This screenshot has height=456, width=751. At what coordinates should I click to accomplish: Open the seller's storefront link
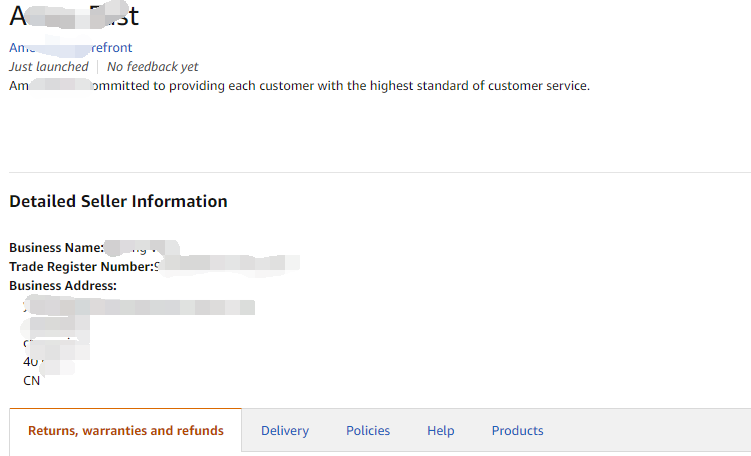click(70, 47)
